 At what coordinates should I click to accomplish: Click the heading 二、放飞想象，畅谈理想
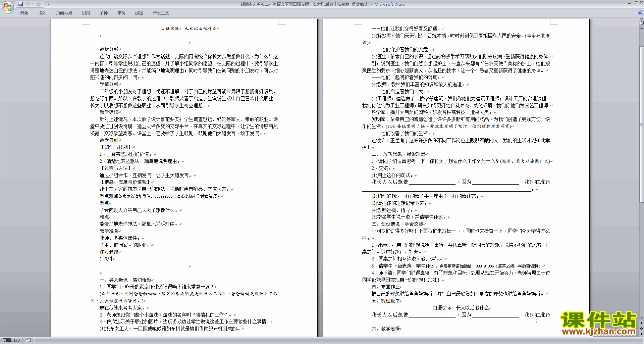(398, 154)
